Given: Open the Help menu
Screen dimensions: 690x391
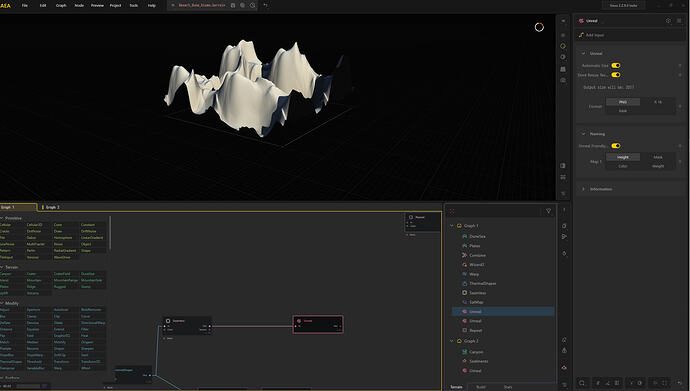Looking at the screenshot, I should 151,5.
